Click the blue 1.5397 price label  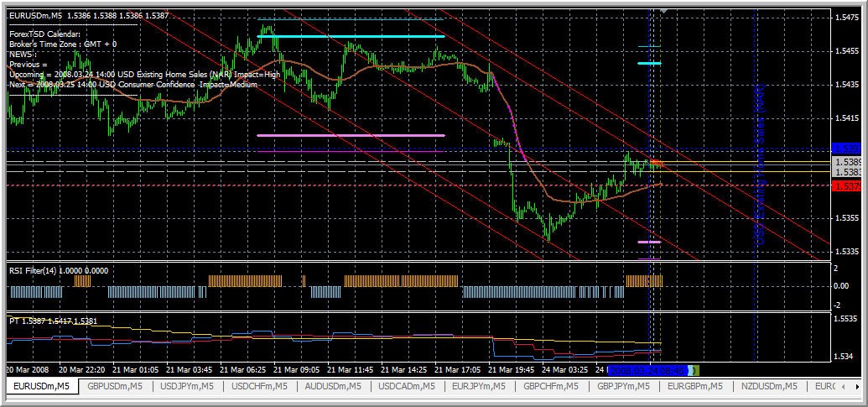coord(848,149)
